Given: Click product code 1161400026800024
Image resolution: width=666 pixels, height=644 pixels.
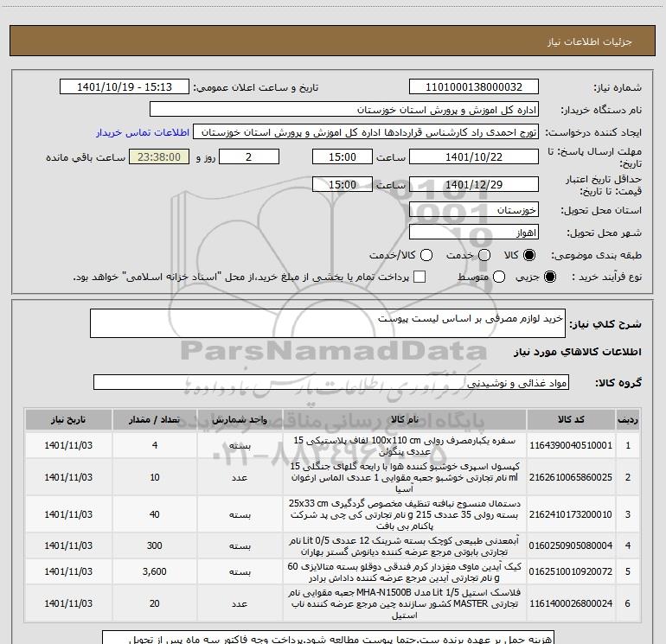Looking at the screenshot, I should click(571, 603).
